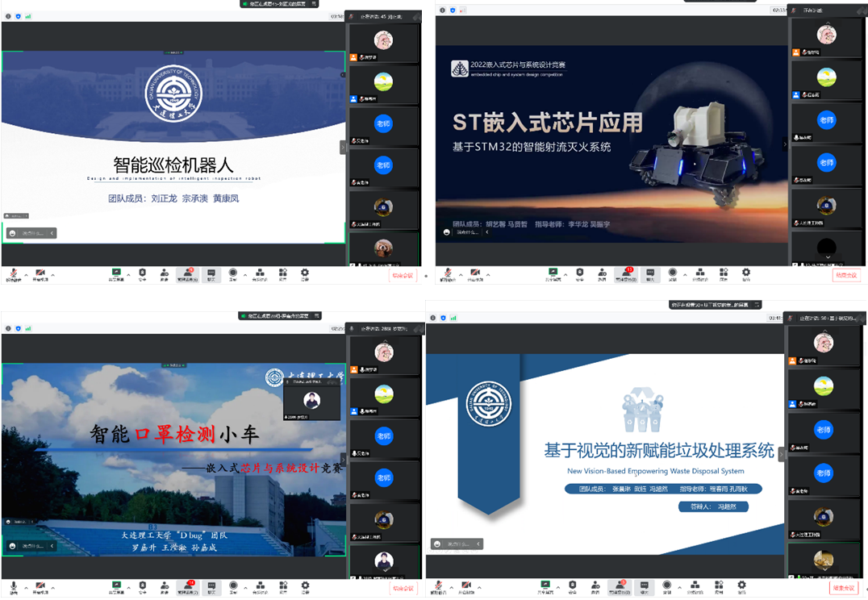Viewport: 868px width, 600px height.
Task: Click the sharing indicator bar atop bottom-left meeting
Action: tap(279, 315)
